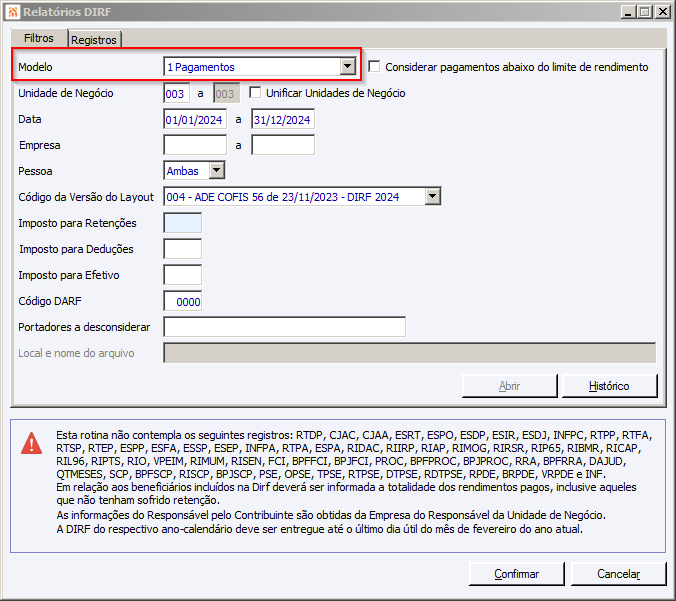Click start date field 01/01/2024
This screenshot has height=601, width=676.
coord(195,119)
